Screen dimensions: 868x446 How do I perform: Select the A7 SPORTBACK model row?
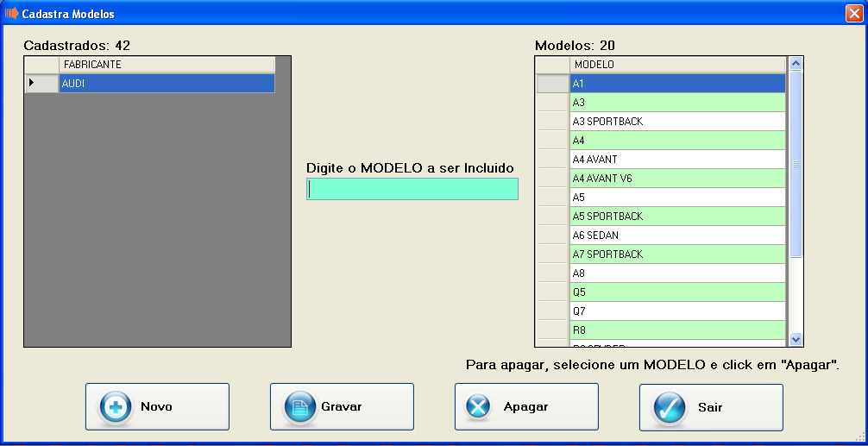click(677, 254)
